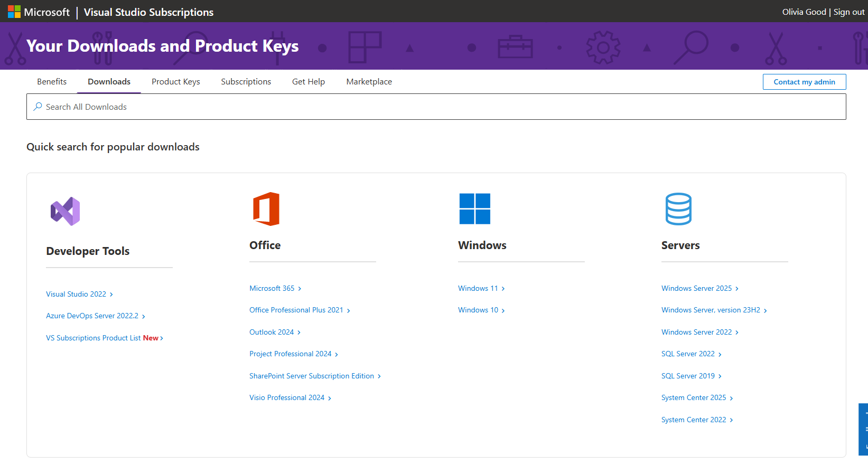This screenshot has height=475, width=868.
Task: Open Visio Professional 2024 link
Action: pos(290,398)
